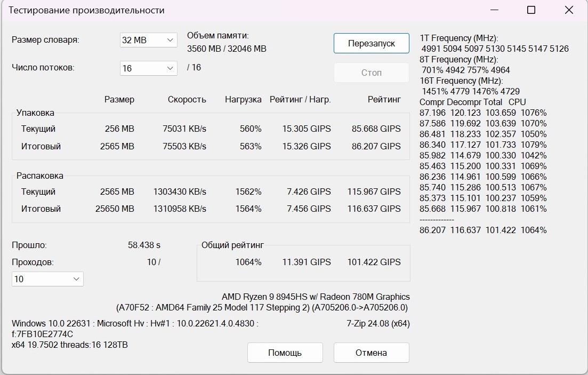Click the Размер словаря label
Image resolution: width=588 pixels, height=375 pixels.
coord(45,39)
